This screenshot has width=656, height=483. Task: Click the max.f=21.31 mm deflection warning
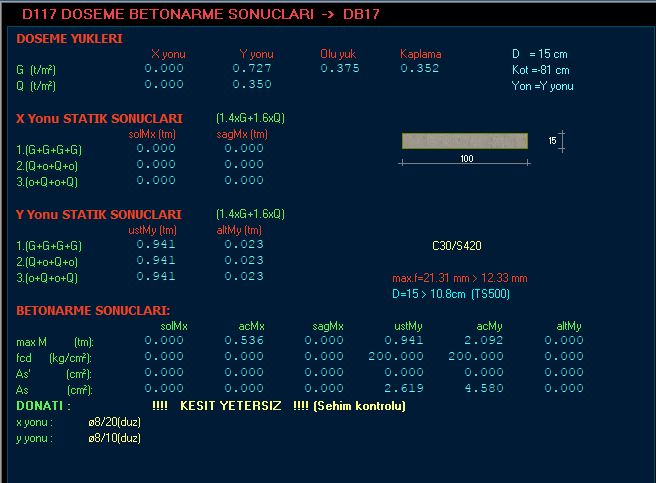point(459,278)
